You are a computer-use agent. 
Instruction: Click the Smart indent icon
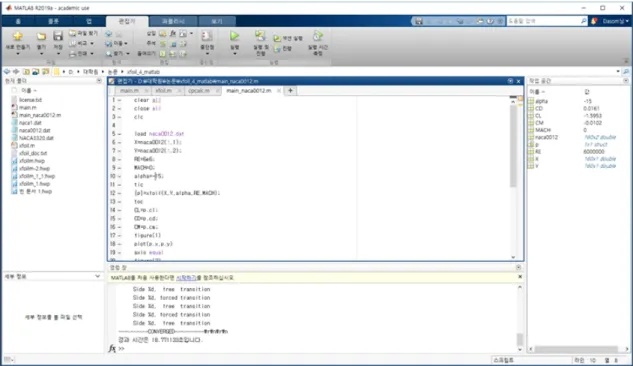pyautogui.click(x=163, y=54)
